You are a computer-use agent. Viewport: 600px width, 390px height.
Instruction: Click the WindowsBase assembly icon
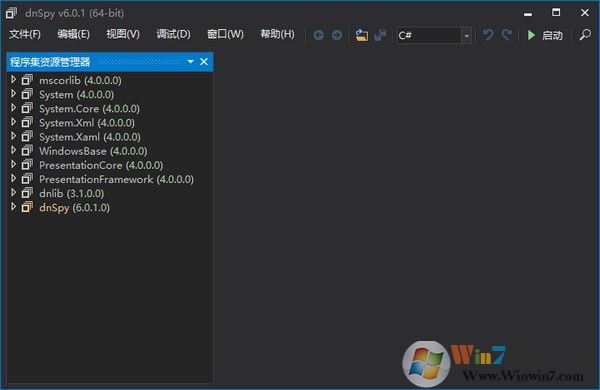27,150
